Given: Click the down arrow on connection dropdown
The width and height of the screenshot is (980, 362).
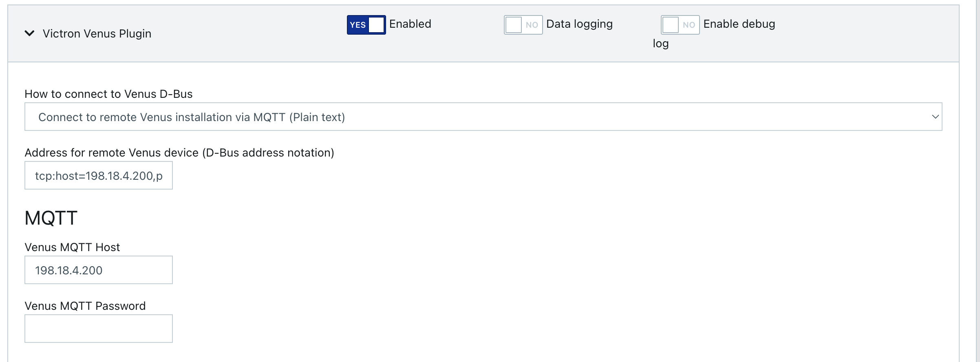Looking at the screenshot, I should pyautogui.click(x=935, y=117).
